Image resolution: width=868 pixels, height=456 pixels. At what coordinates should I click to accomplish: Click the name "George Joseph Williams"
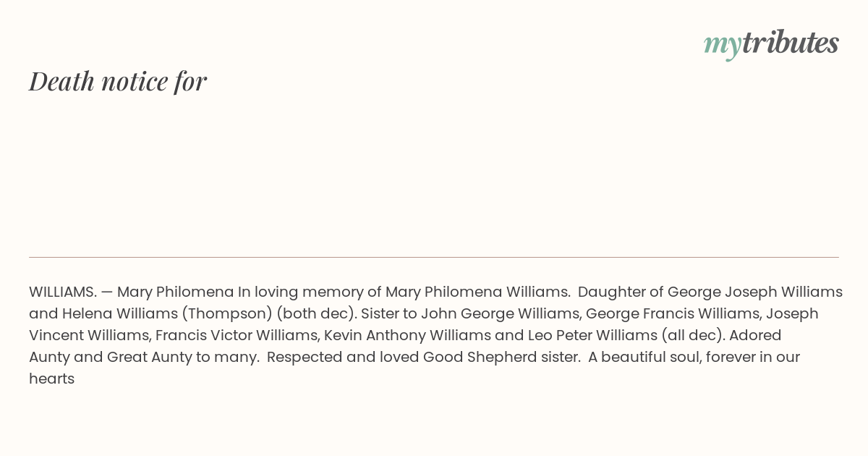pyautogui.click(x=755, y=292)
